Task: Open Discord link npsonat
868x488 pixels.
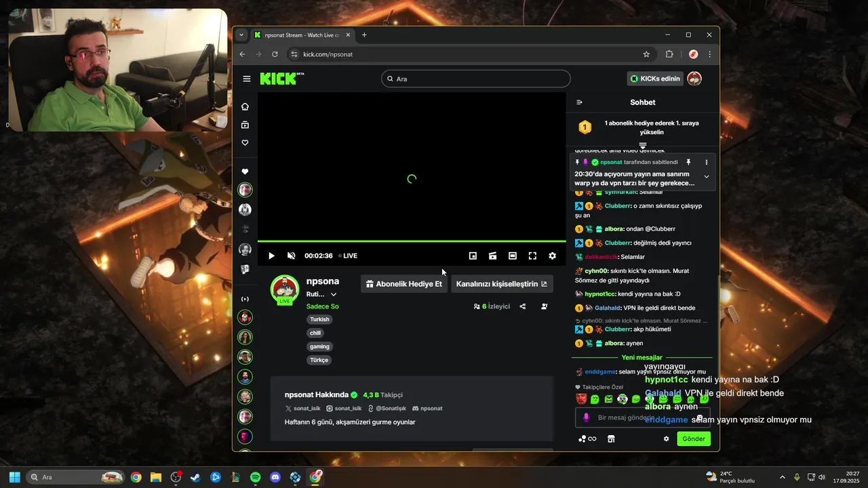Action: (x=427, y=409)
